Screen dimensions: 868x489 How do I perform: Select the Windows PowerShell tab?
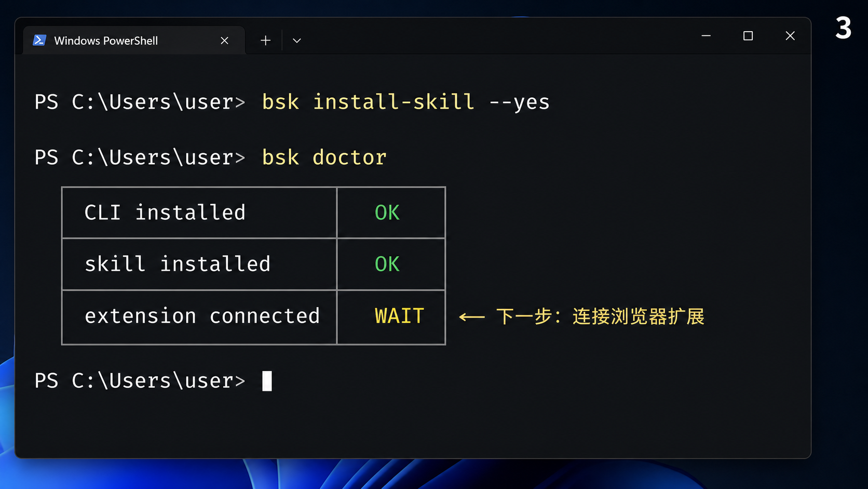click(134, 41)
